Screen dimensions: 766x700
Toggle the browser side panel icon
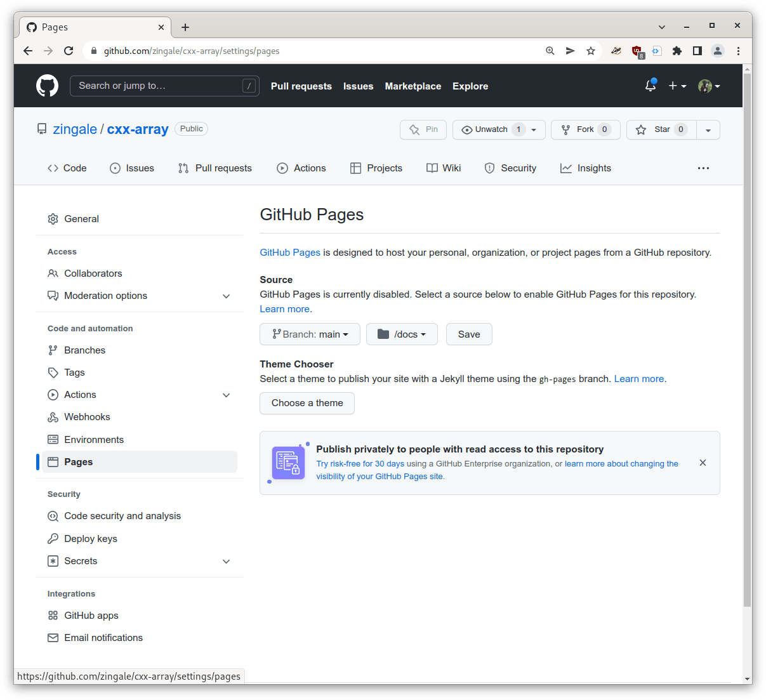click(697, 51)
